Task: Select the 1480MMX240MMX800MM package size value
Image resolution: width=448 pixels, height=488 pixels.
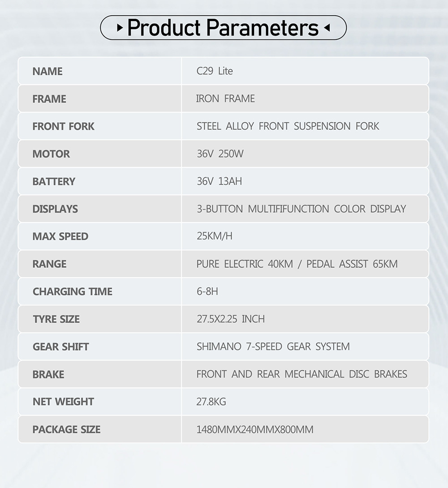Action: point(255,429)
